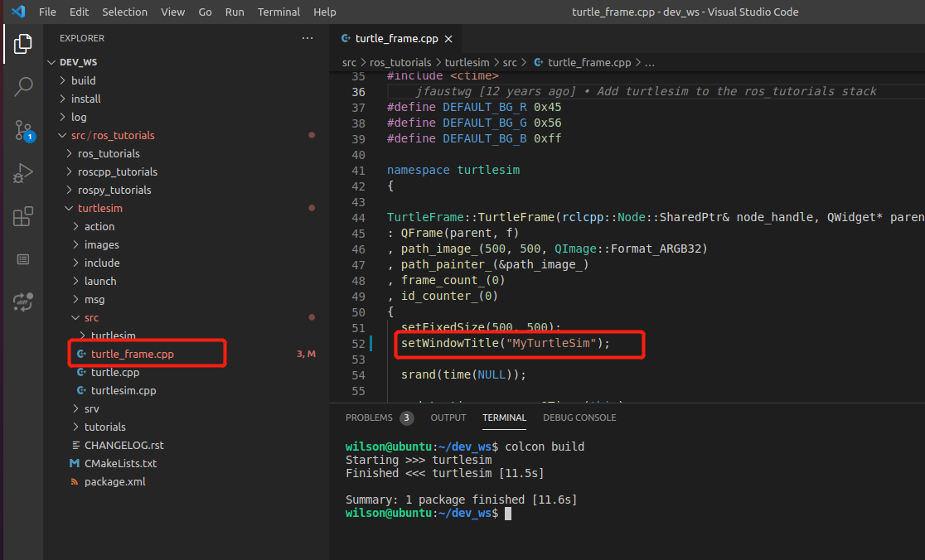
Task: Open the Search view icon
Action: [x=23, y=87]
